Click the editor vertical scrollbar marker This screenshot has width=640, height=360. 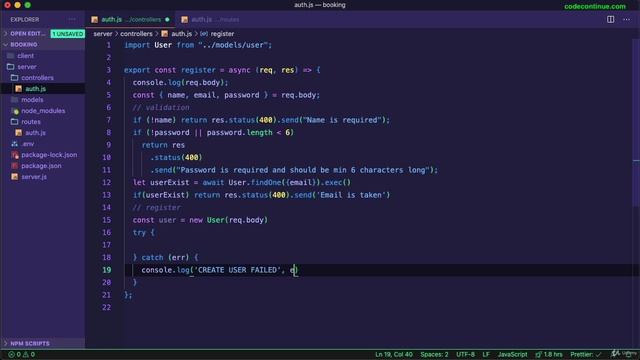click(636, 161)
